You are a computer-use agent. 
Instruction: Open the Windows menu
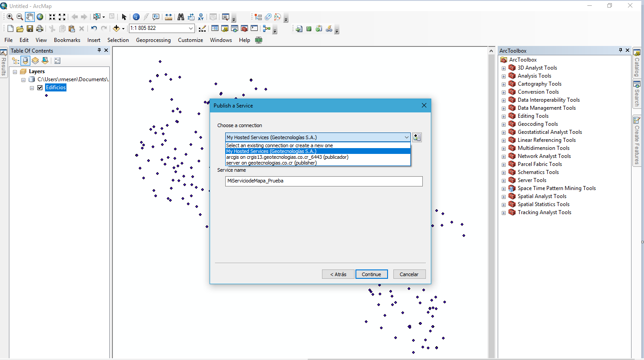[221, 40]
